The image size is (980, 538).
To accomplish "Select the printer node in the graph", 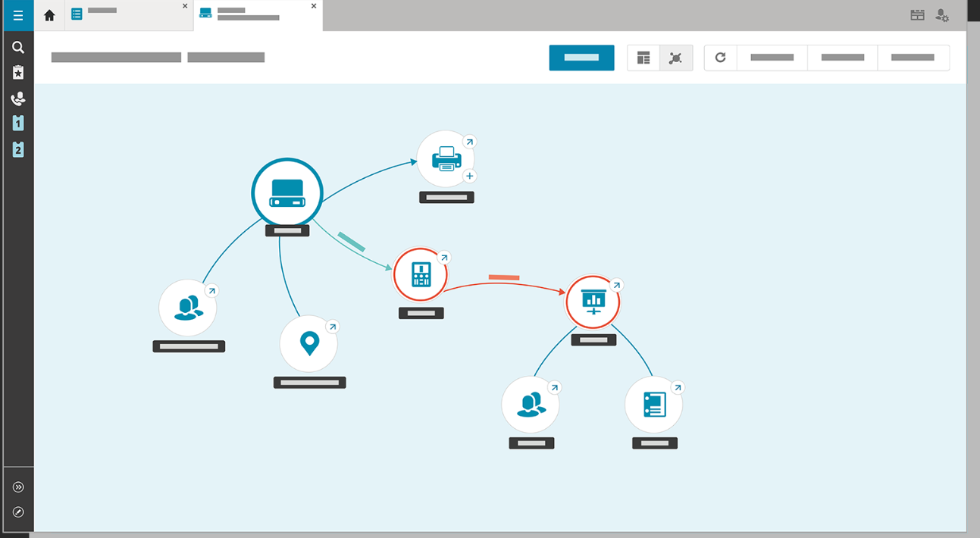I will [446, 159].
